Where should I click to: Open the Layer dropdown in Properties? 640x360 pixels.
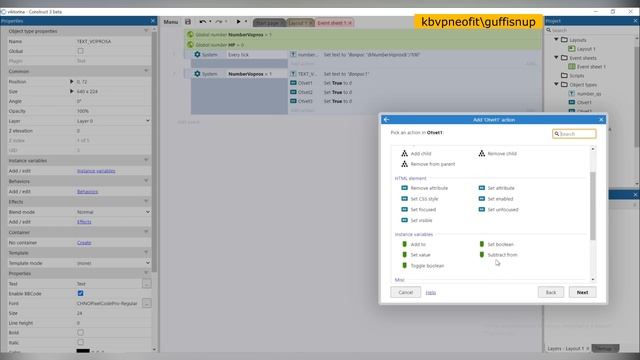[113, 121]
